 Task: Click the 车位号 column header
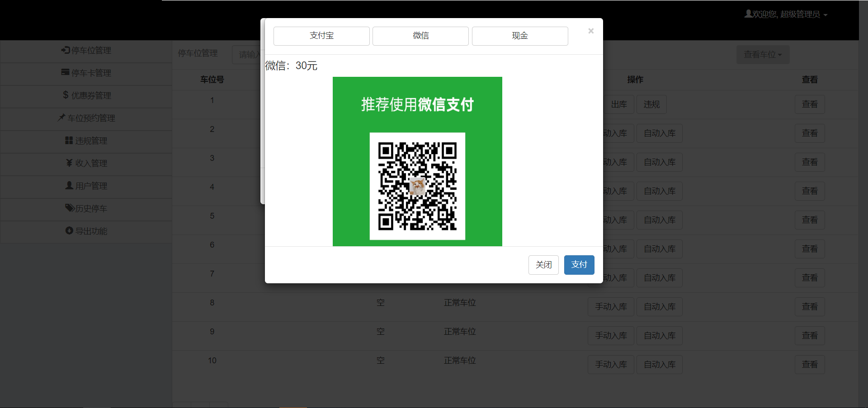(212, 80)
